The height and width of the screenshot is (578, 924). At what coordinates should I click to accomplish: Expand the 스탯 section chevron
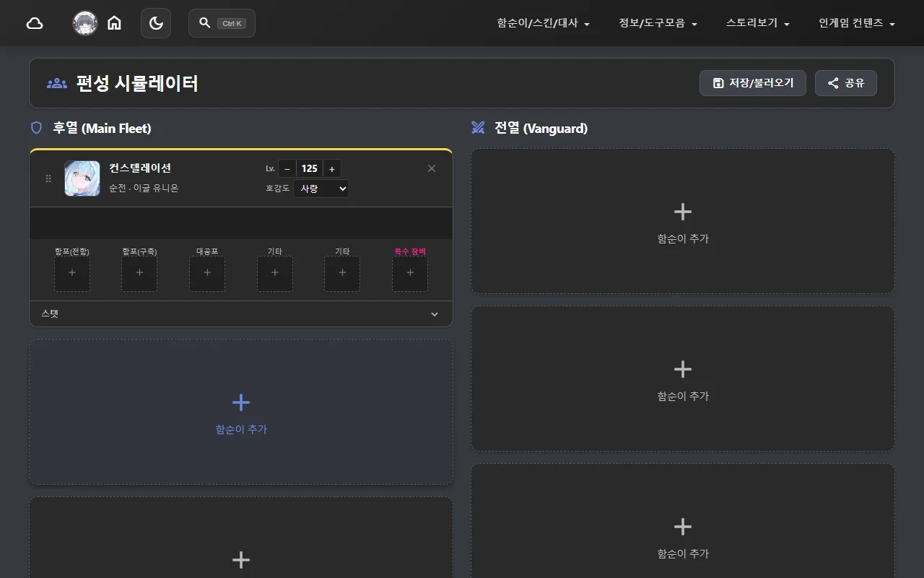(x=435, y=314)
